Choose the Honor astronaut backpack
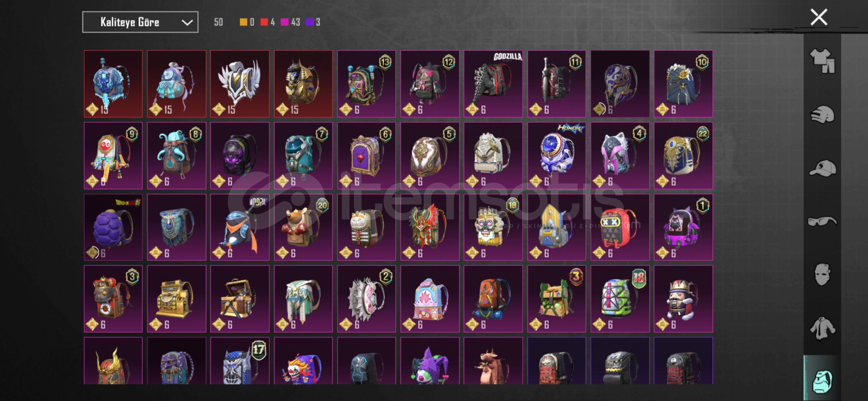This screenshot has height=401, width=868. [556, 156]
